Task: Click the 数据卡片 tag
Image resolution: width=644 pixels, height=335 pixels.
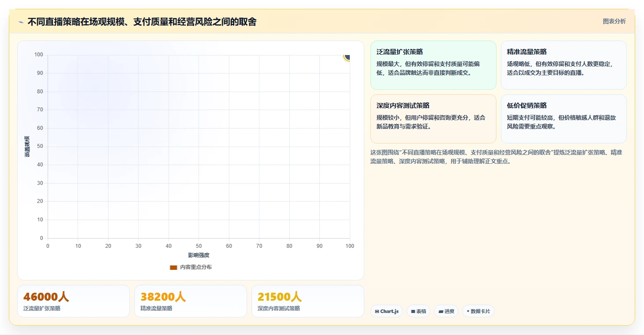Action: 478,311
